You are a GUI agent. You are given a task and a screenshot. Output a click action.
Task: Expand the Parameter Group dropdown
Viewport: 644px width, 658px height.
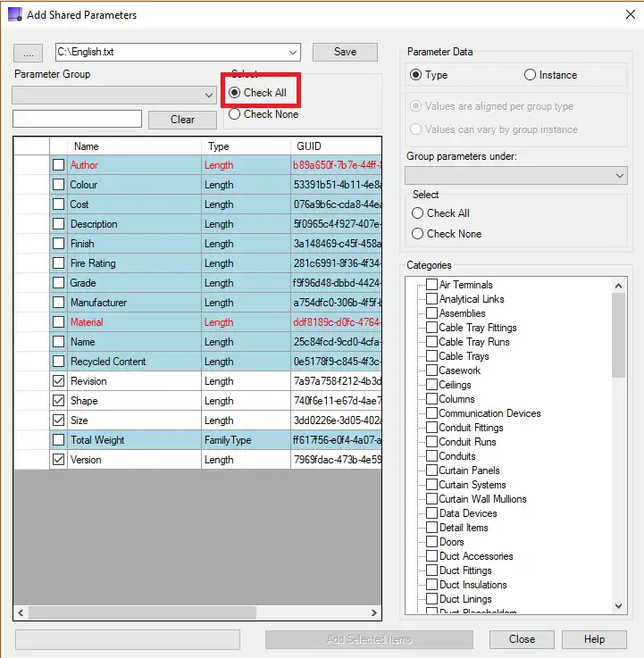pyautogui.click(x=208, y=95)
